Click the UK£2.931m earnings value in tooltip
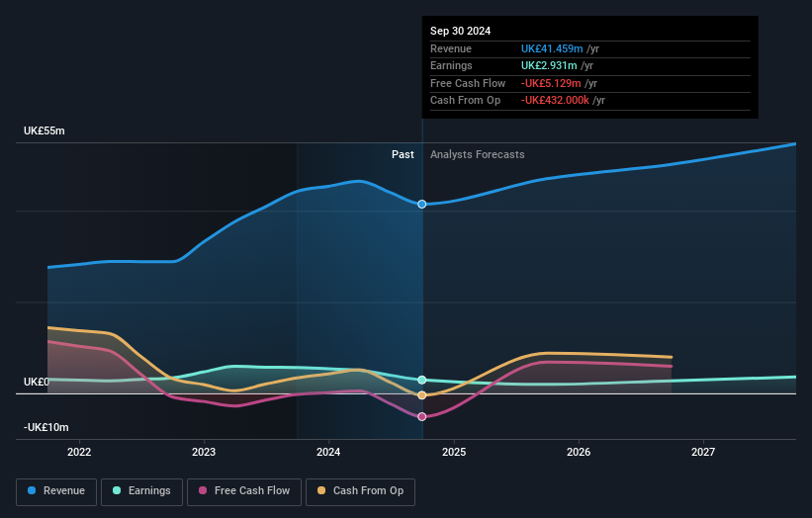Screen dimensions: 812x518 pyautogui.click(x=549, y=65)
